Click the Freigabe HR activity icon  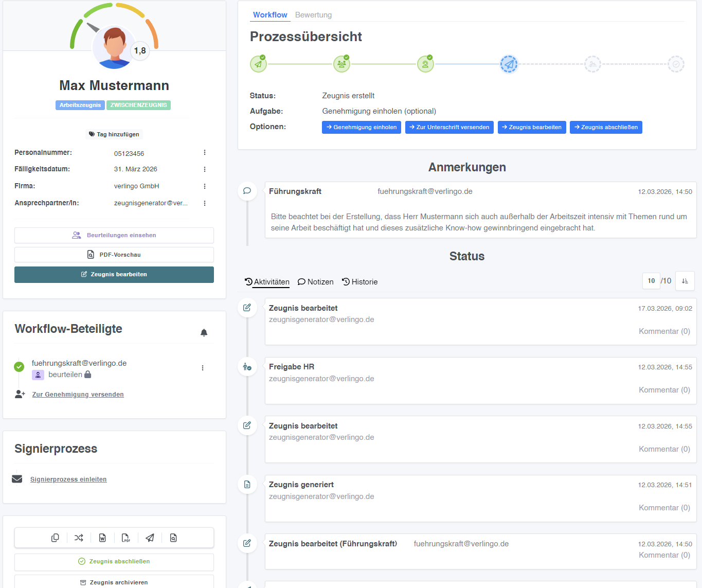click(x=247, y=367)
